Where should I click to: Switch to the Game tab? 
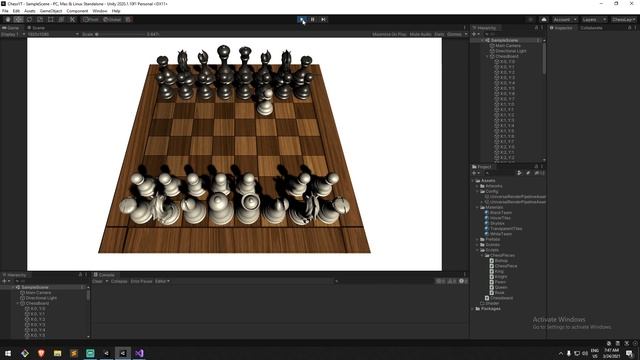pyautogui.click(x=11, y=28)
